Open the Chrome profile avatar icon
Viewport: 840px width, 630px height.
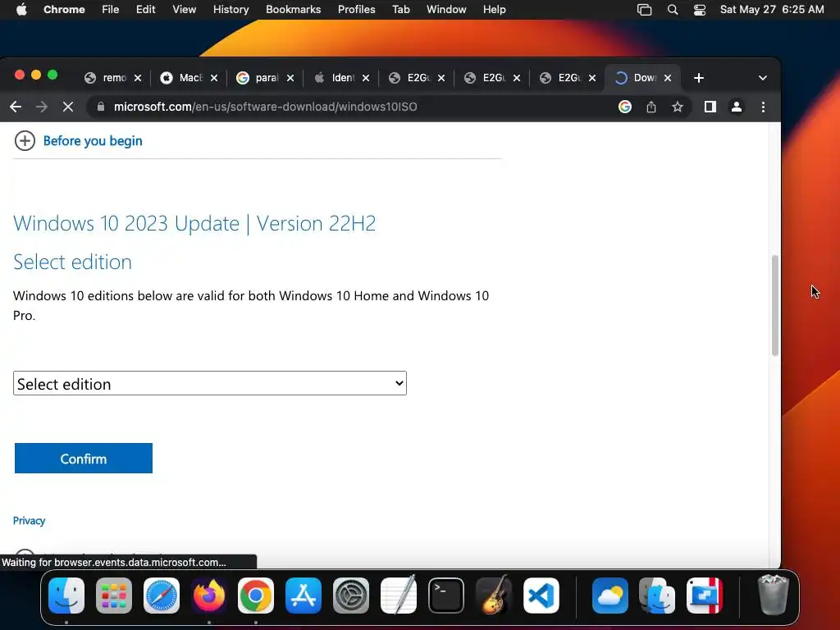(737, 107)
